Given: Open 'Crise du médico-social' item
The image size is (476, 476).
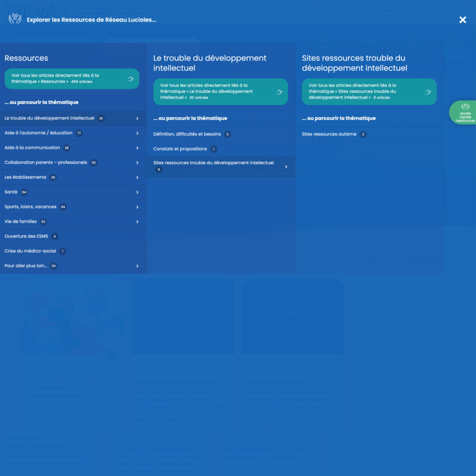Looking at the screenshot, I should pos(73,251).
